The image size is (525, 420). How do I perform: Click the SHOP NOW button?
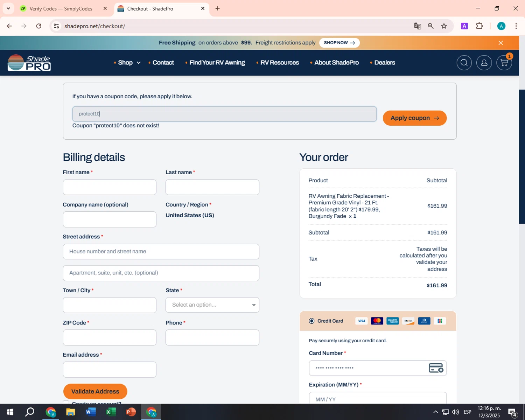coord(339,43)
